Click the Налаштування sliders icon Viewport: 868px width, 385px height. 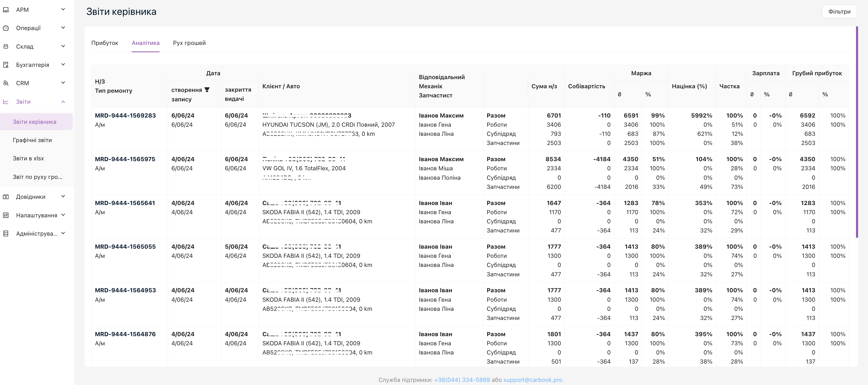(x=6, y=215)
